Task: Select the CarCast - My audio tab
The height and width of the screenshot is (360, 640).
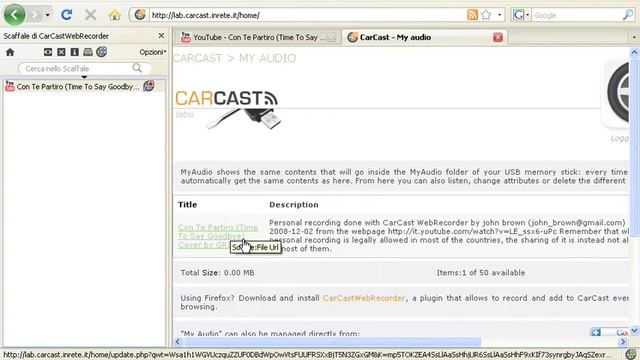Action: coord(424,37)
